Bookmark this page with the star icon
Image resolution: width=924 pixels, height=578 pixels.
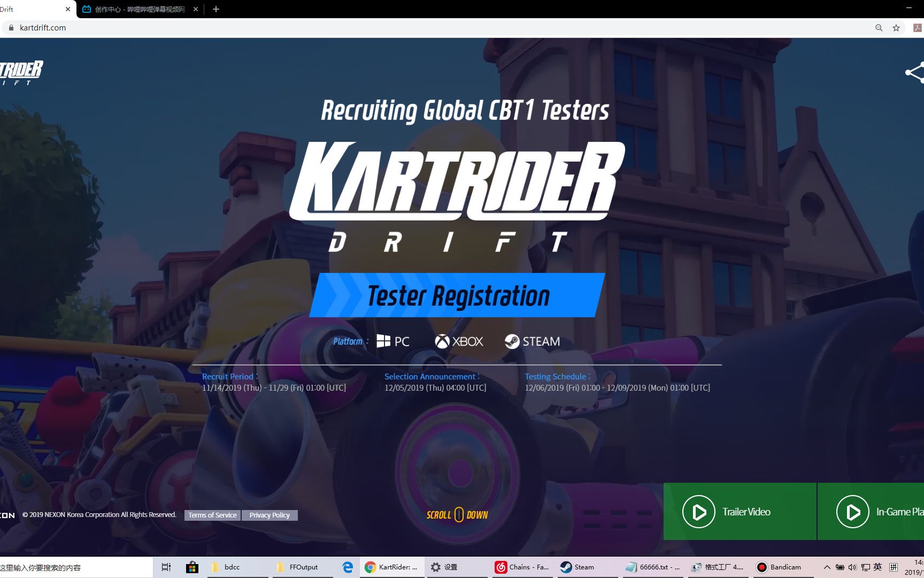(x=896, y=28)
